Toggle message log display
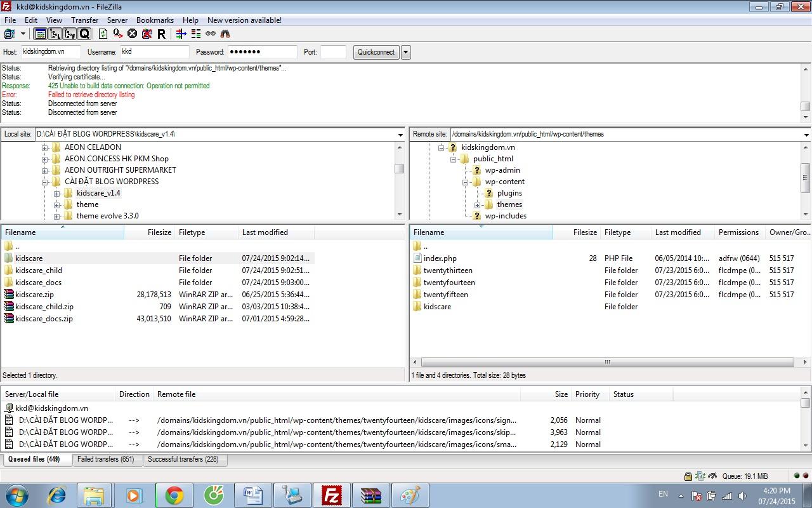The width and height of the screenshot is (812, 508). coord(41,34)
